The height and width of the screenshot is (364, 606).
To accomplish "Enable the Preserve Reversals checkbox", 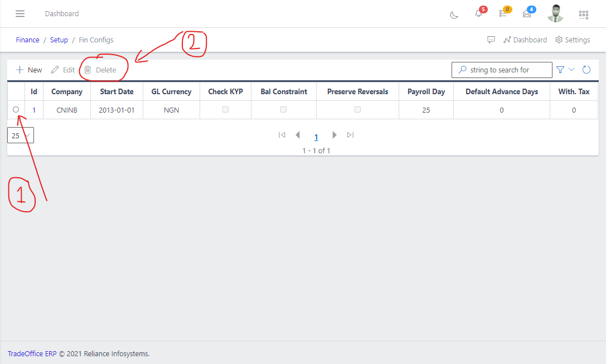I will coord(357,110).
